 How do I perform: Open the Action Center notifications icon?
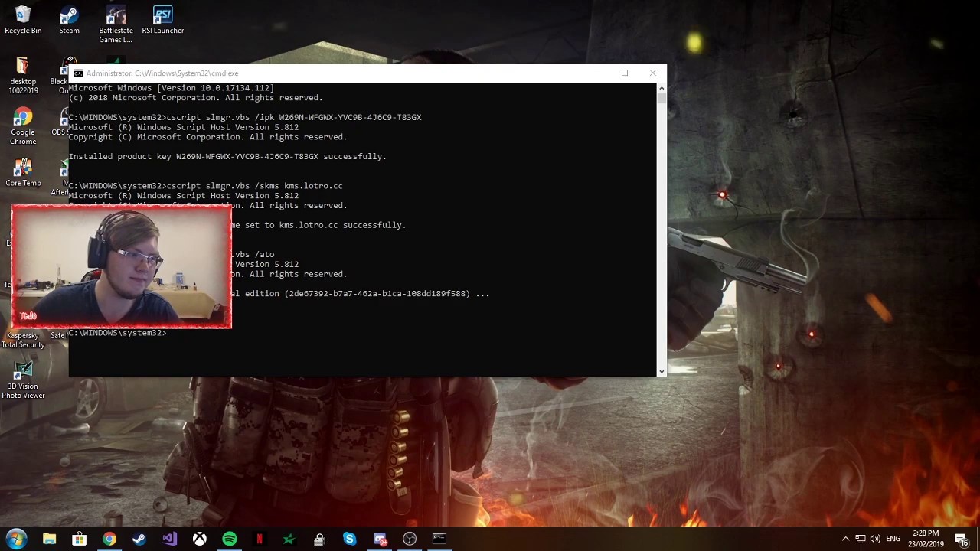point(962,540)
